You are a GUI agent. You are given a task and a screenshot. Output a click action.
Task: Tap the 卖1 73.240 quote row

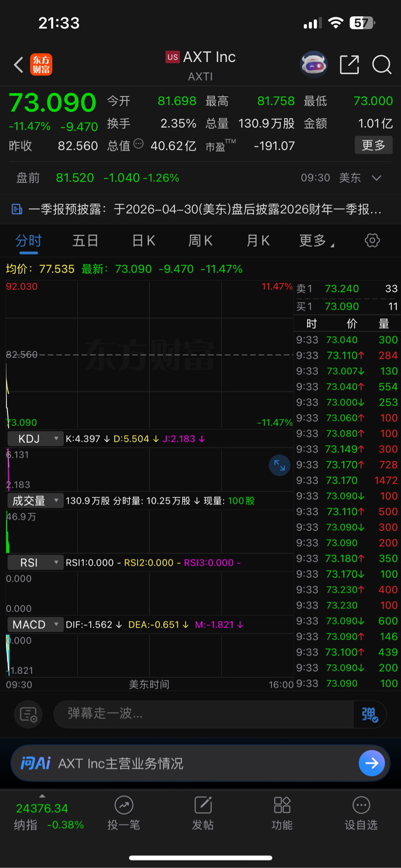pyautogui.click(x=347, y=289)
